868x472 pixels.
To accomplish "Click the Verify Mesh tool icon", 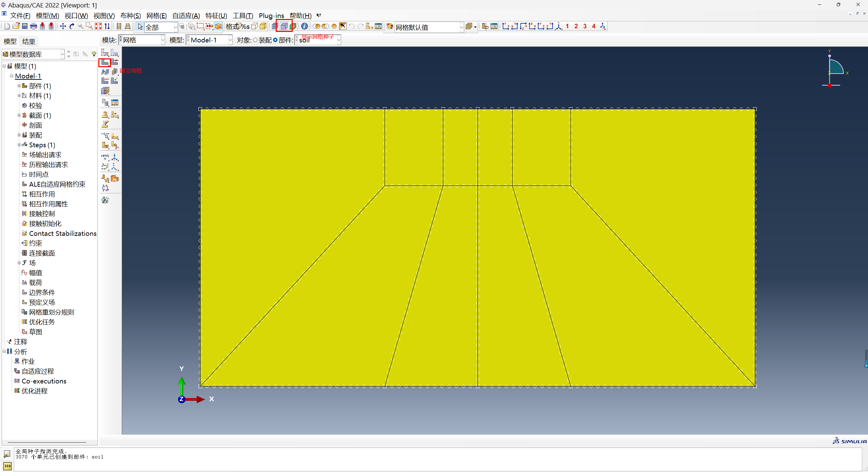I will 115,81.
